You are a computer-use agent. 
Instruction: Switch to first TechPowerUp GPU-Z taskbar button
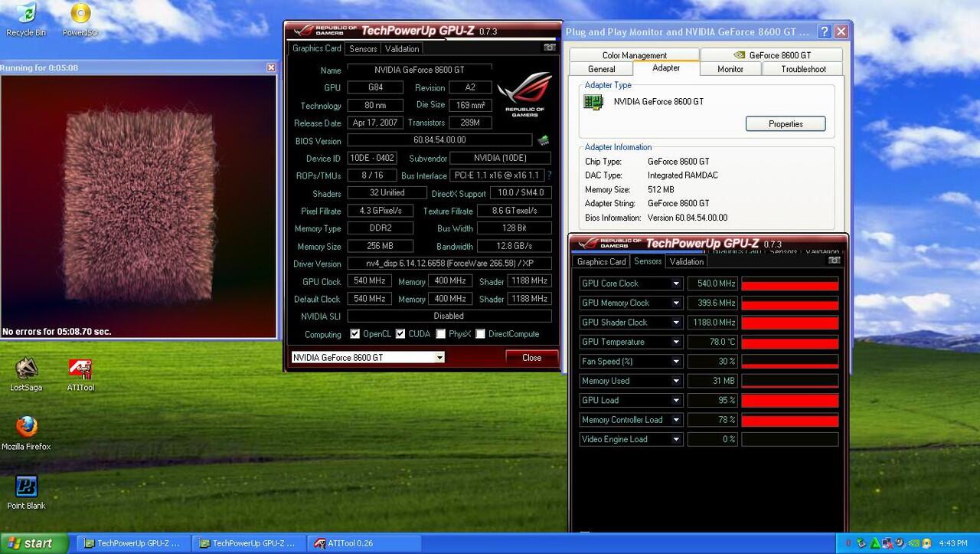(x=132, y=543)
